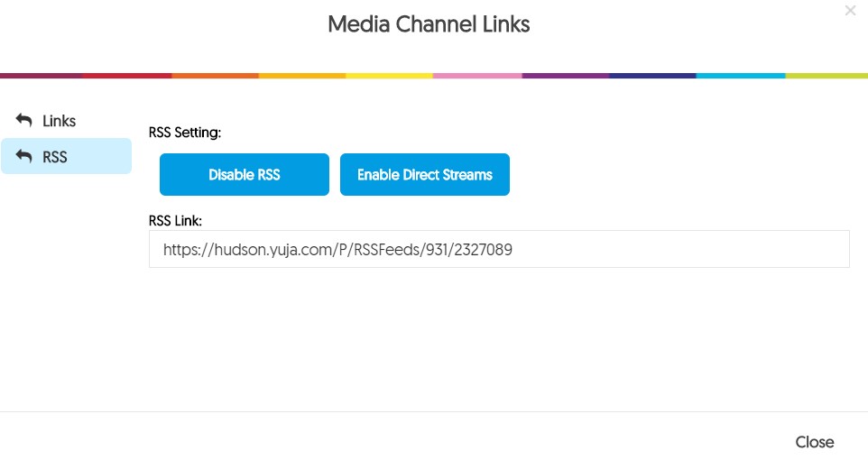
Task: Click the Media Channel Links title
Action: (429, 24)
